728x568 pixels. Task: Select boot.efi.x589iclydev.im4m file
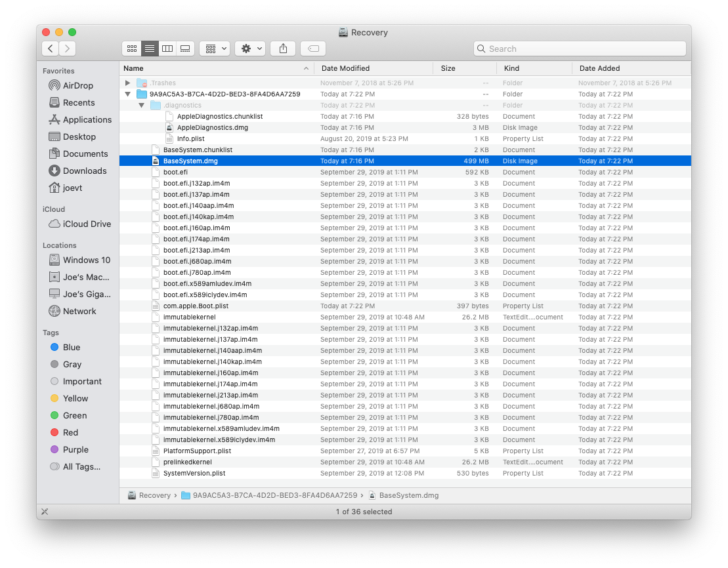click(405, 294)
